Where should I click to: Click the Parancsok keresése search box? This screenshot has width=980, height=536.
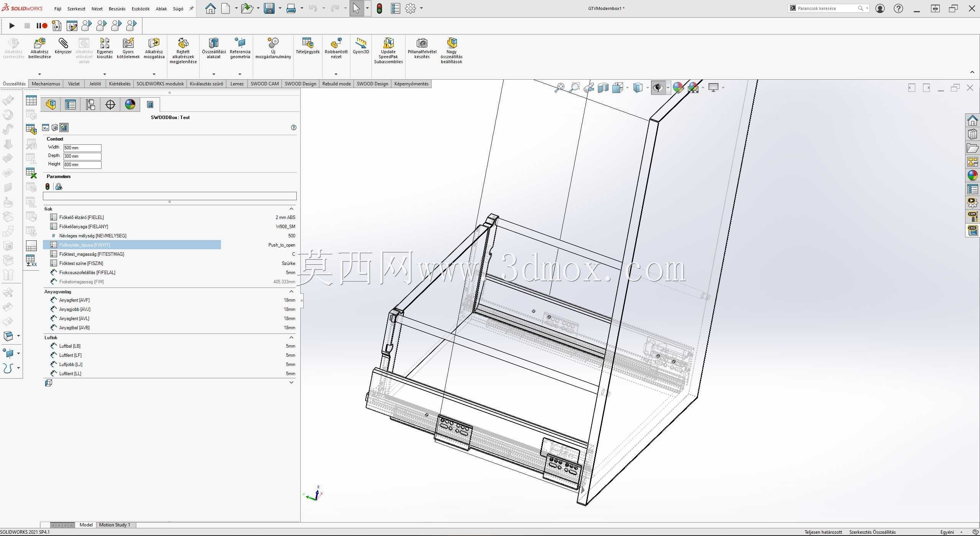[x=829, y=8]
